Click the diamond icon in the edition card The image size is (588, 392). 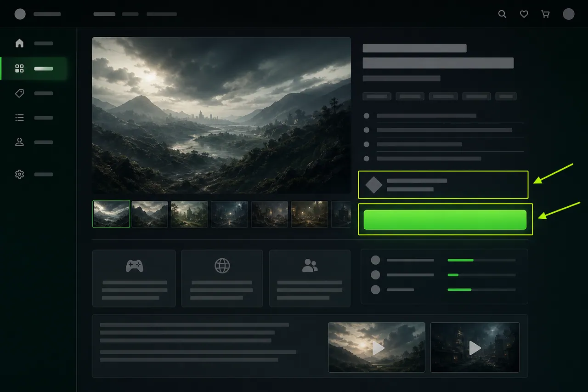pyautogui.click(x=373, y=185)
